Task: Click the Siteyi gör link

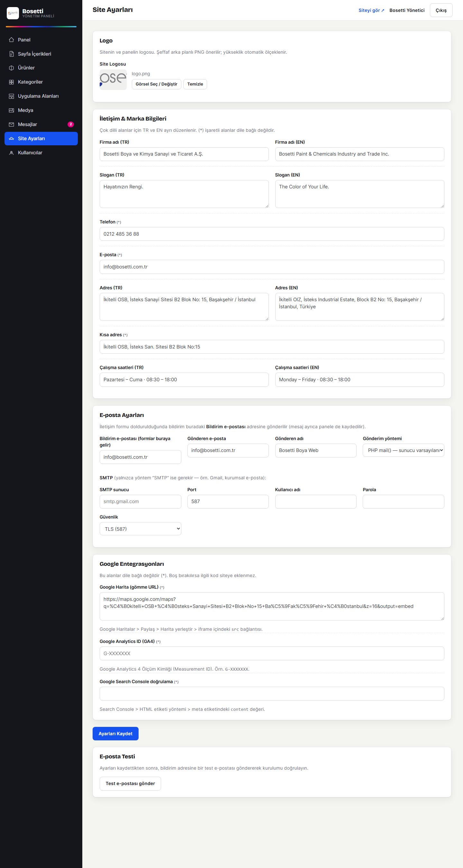Action: [x=371, y=10]
